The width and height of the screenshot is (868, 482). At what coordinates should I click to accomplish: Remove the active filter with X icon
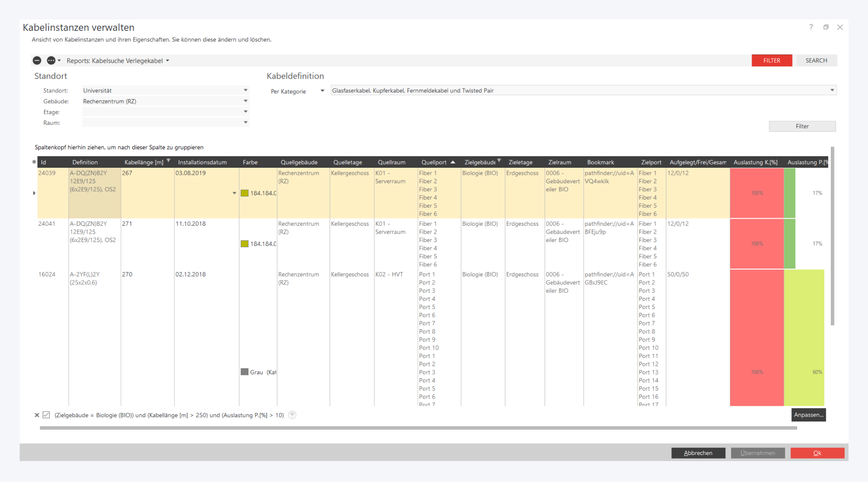point(37,415)
